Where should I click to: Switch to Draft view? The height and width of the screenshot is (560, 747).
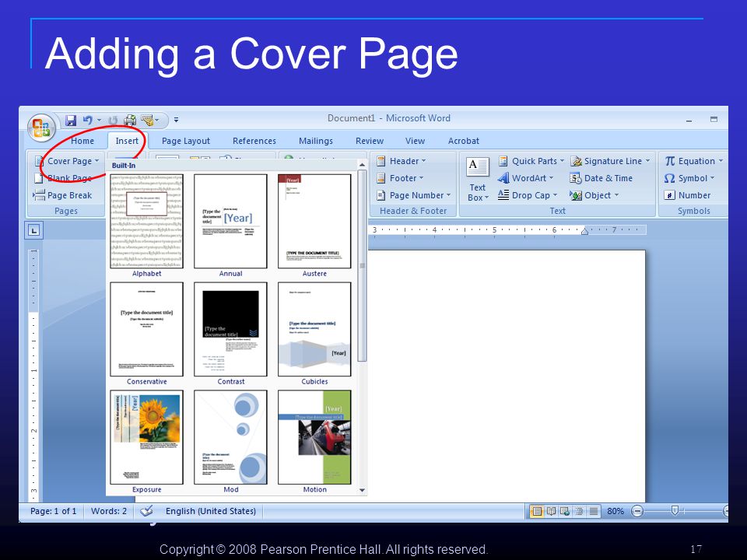(x=594, y=511)
